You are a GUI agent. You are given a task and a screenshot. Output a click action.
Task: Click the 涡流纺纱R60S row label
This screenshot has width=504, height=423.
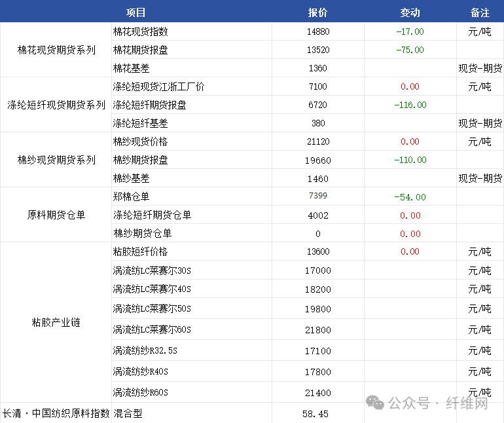(x=141, y=392)
